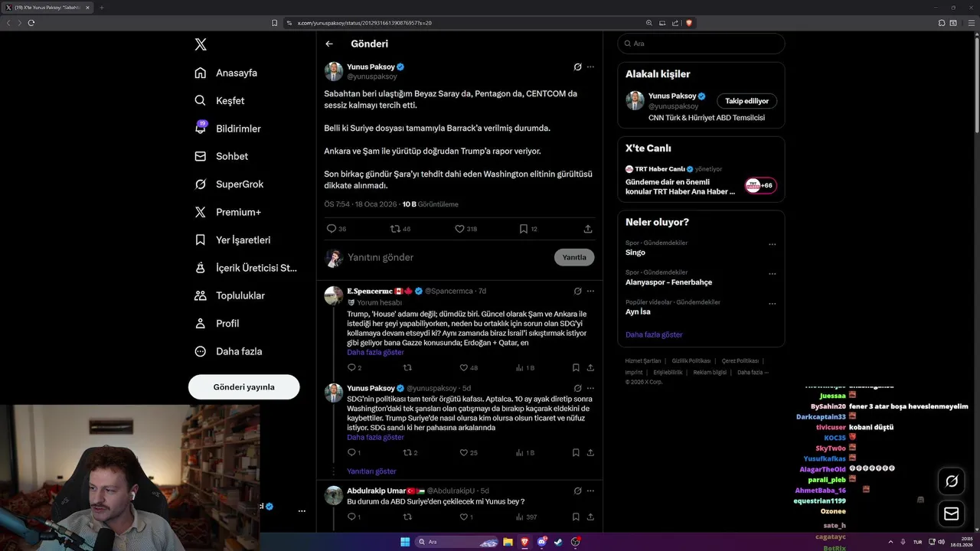Screen dimensions: 980x551
Task: Daha fazla göster on Yunus Paksoy reply
Action: [x=375, y=437]
